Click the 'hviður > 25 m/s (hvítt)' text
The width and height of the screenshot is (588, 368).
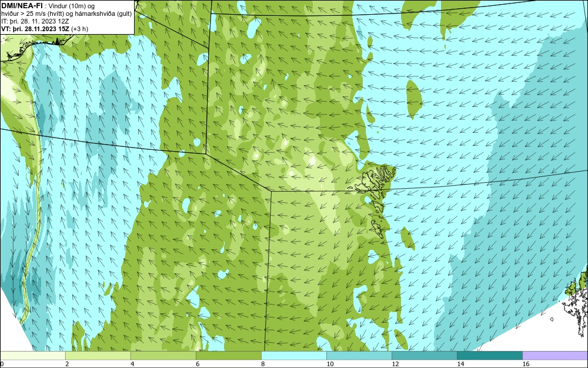coord(33,14)
